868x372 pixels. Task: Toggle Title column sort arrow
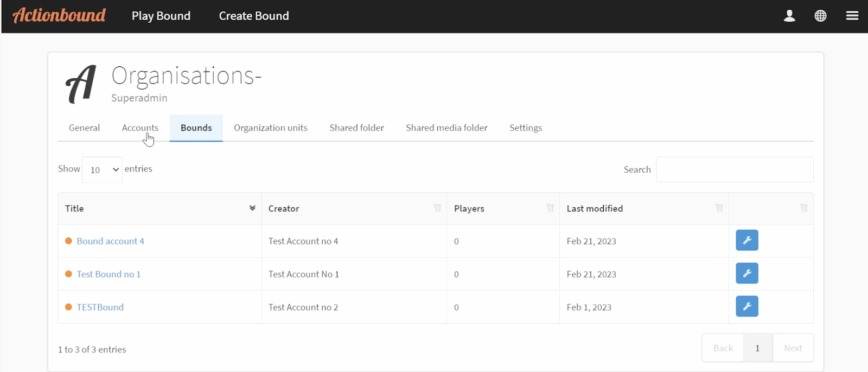coord(252,209)
